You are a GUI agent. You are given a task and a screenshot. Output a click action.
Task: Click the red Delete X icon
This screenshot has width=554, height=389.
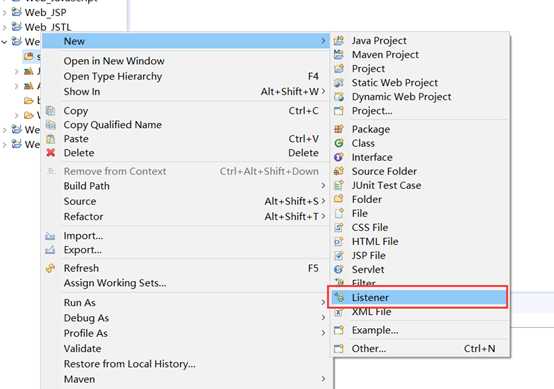pos(51,153)
